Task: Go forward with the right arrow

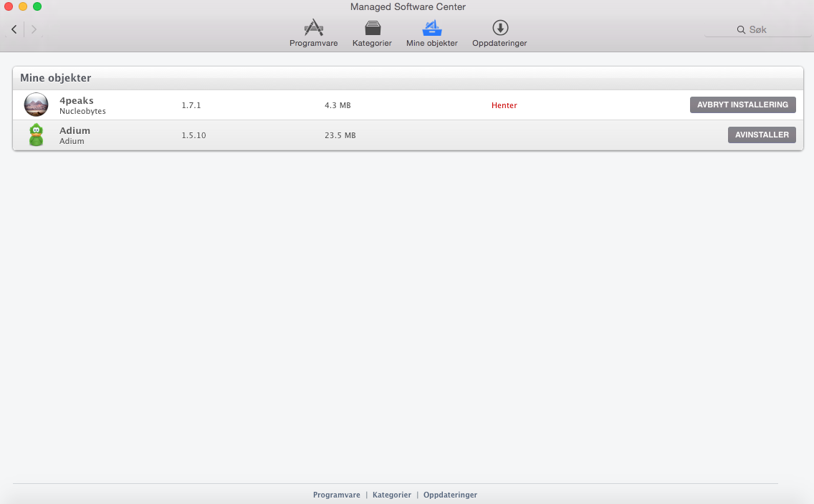Action: 34,29
